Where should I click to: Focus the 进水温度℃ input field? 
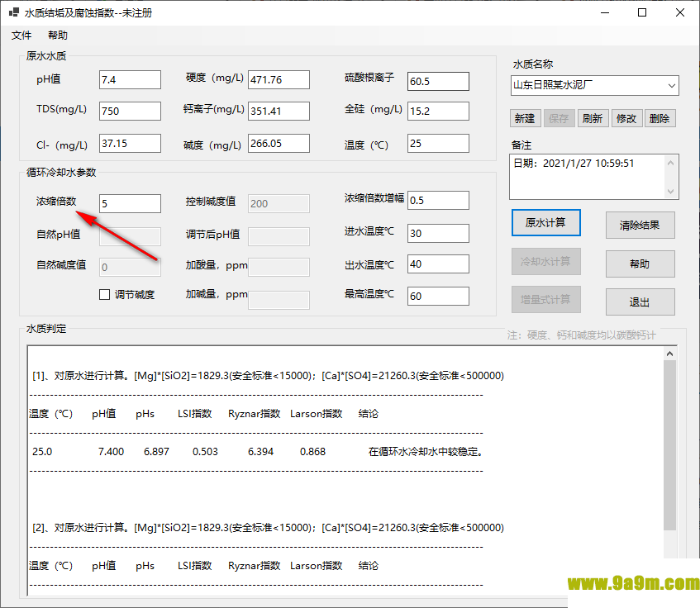pyautogui.click(x=438, y=233)
